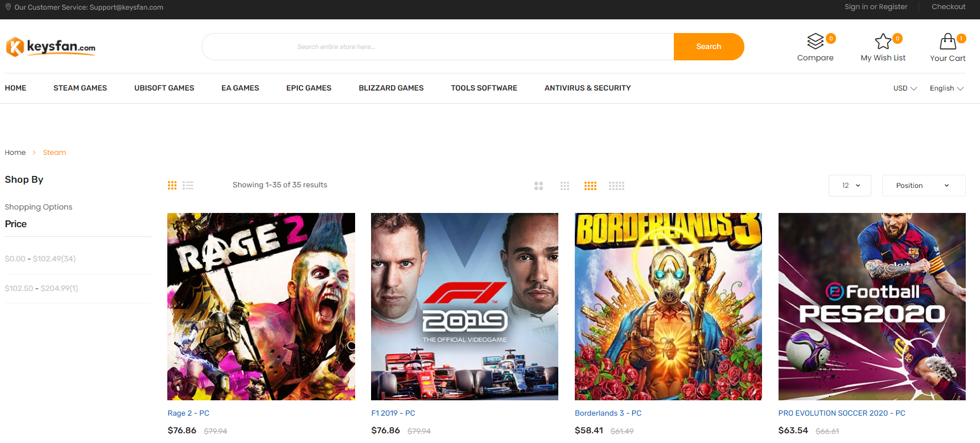This screenshot has height=443, width=980.
Task: Open Rage 2 - PC product link
Action: pos(188,413)
